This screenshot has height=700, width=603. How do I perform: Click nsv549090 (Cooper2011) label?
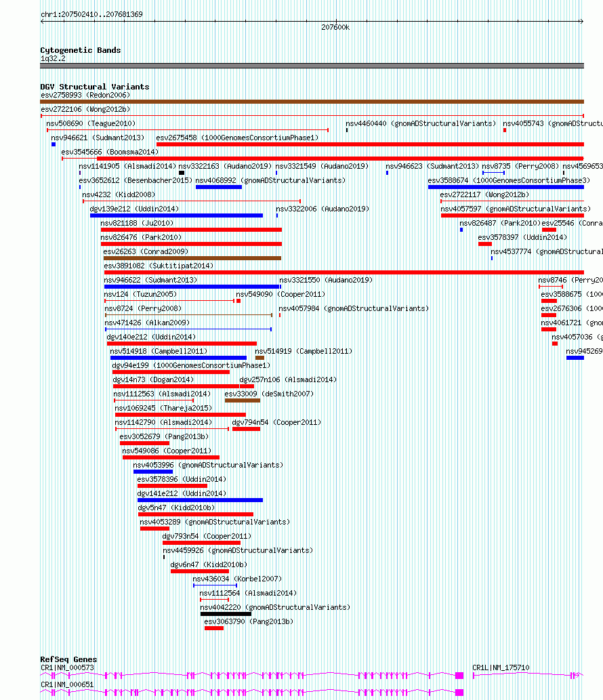pyautogui.click(x=280, y=295)
